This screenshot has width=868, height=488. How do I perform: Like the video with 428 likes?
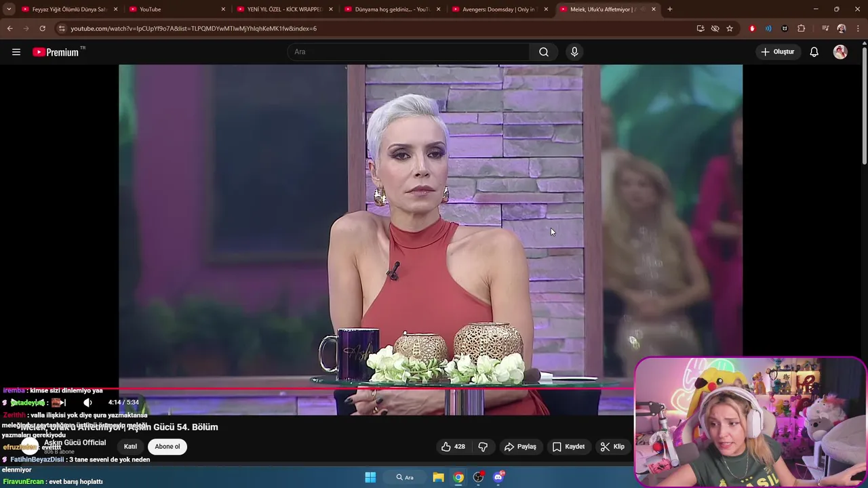[453, 447]
